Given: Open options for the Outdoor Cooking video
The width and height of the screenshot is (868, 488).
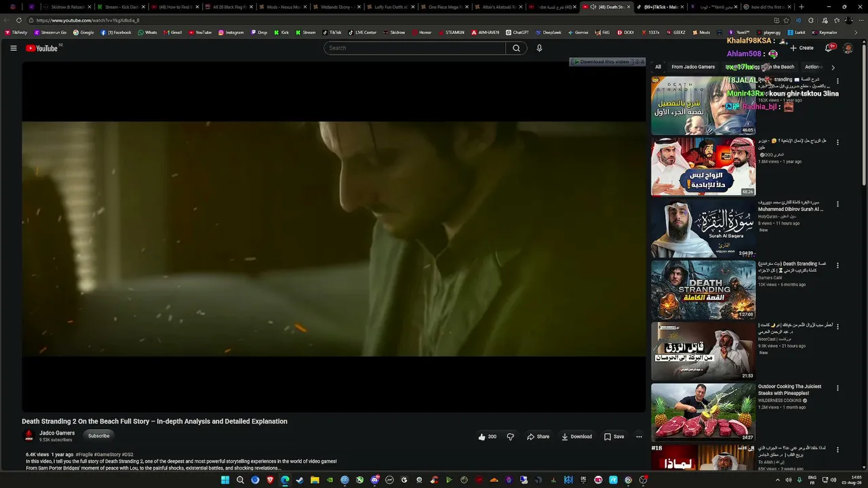Looking at the screenshot, I should 837,388.
